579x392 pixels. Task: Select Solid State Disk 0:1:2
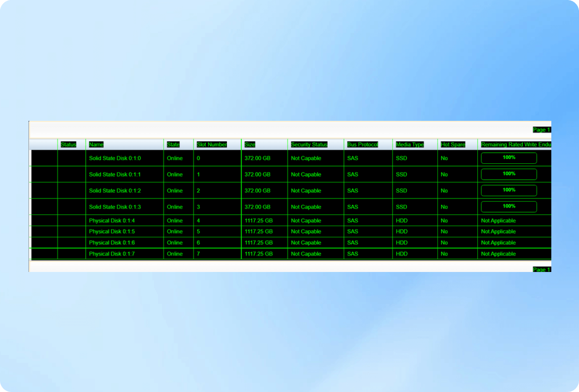tap(115, 191)
